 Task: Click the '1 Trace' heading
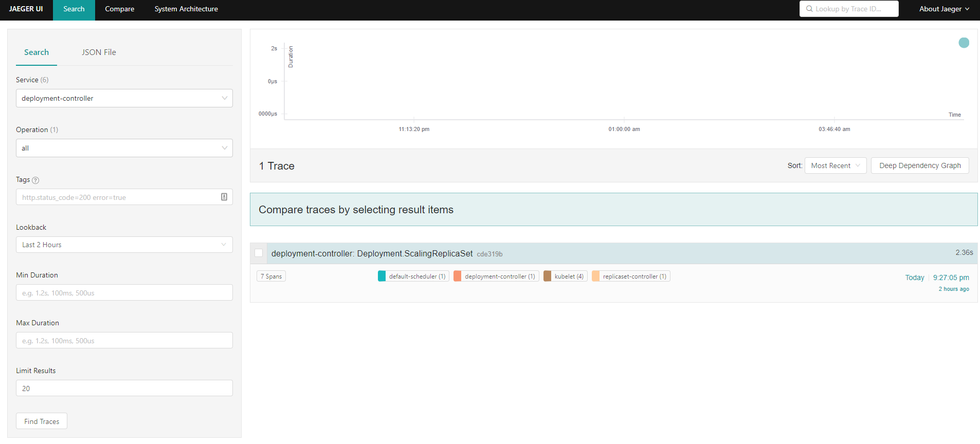pyautogui.click(x=277, y=166)
